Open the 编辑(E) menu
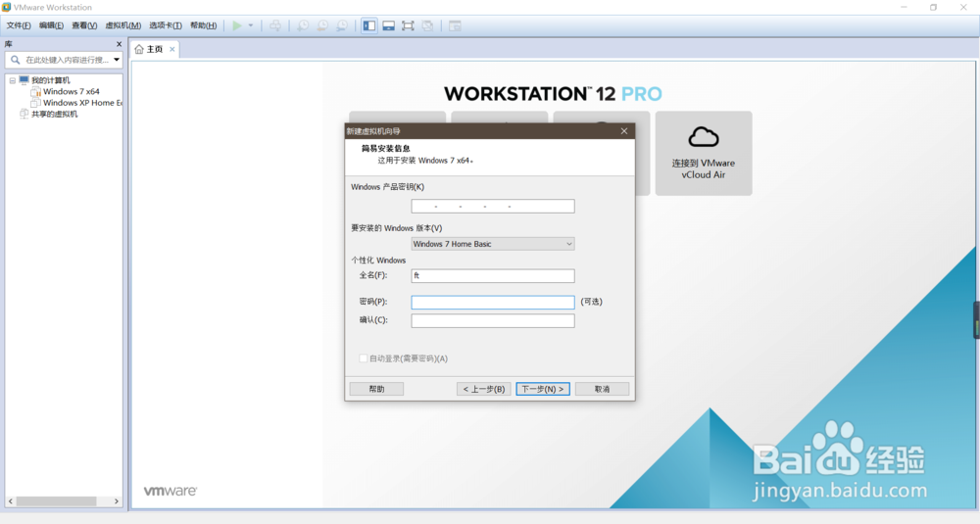Screen dimensions: 980x524 pos(51,25)
